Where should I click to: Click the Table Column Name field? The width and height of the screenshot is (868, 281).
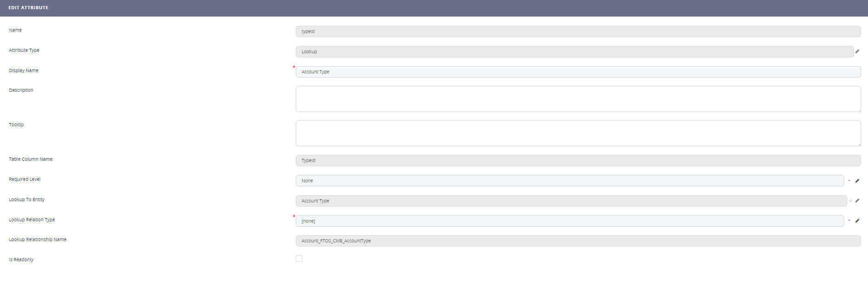pyautogui.click(x=578, y=161)
